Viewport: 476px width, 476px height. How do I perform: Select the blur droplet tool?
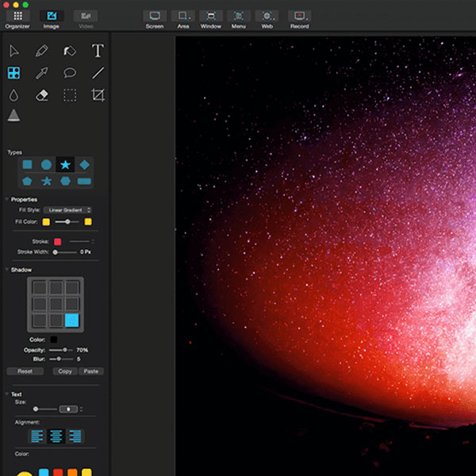point(13,95)
